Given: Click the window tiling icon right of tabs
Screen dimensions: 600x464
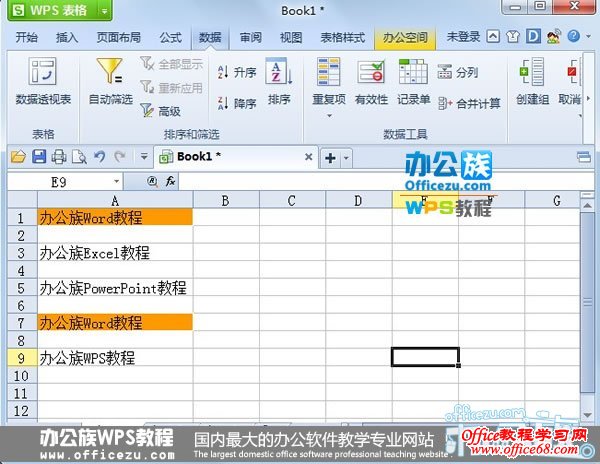Looking at the screenshot, I should click(584, 157).
